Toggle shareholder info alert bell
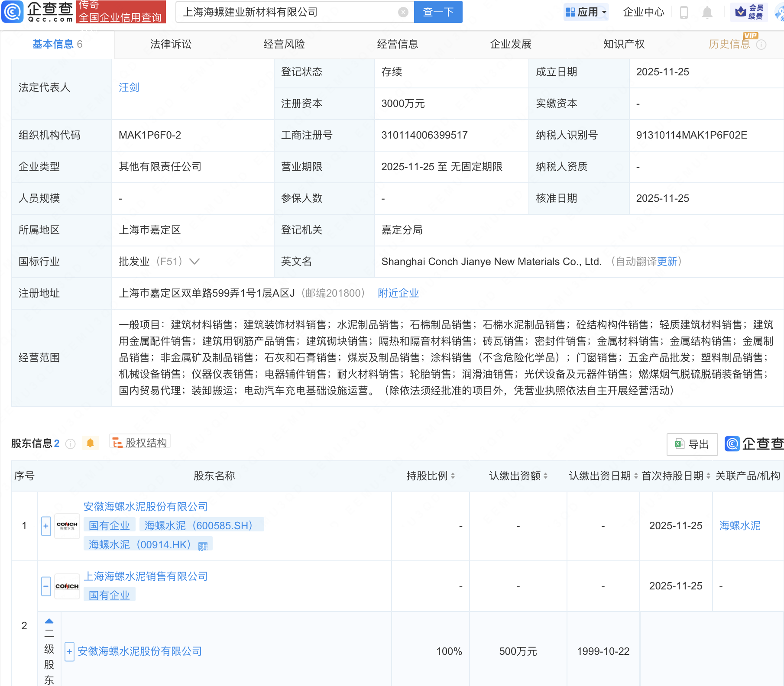 click(x=90, y=443)
